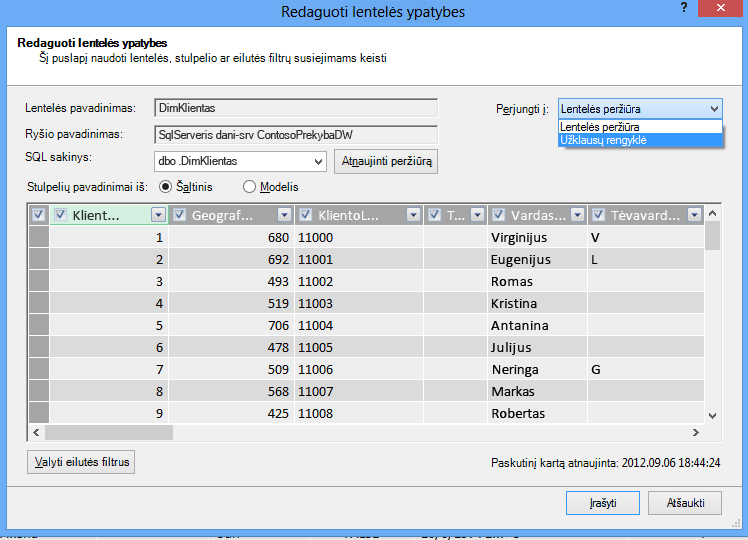The height and width of the screenshot is (540, 748).
Task: Uncheck the Vardas... column checkbox
Action: coord(498,215)
